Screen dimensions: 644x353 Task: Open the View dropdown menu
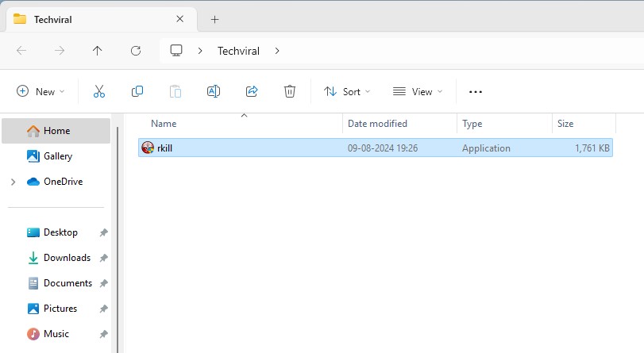(x=417, y=91)
